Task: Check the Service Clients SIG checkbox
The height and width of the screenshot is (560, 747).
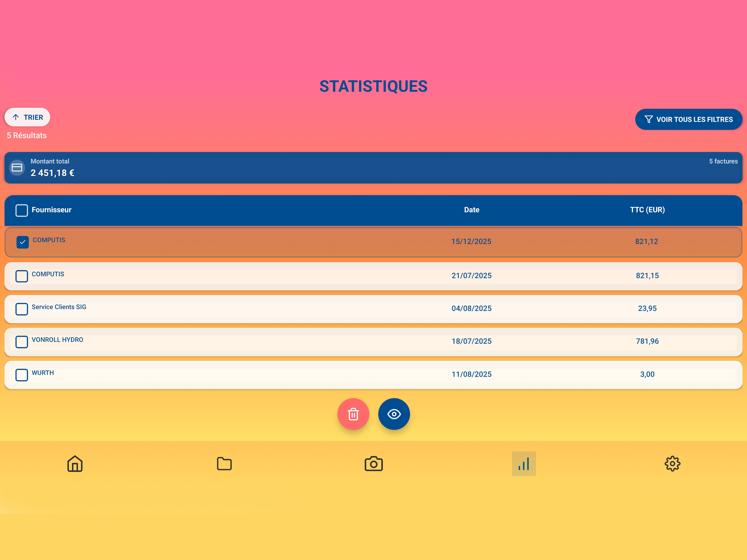Action: pyautogui.click(x=22, y=309)
